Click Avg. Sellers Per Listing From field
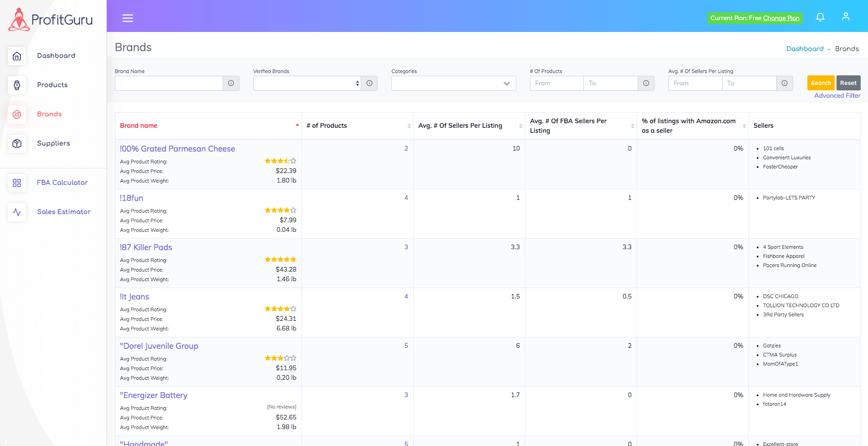Image resolution: width=868 pixels, height=446 pixels. pos(695,83)
